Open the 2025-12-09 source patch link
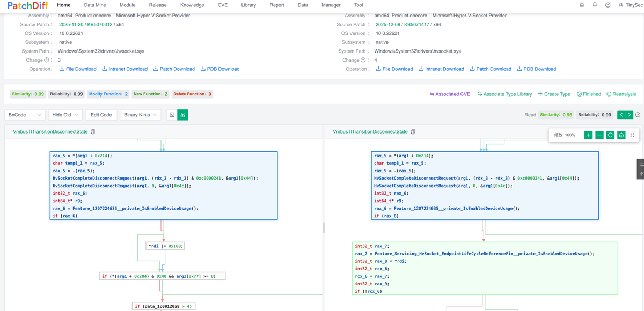This screenshot has width=644, height=311. pyautogui.click(x=388, y=24)
